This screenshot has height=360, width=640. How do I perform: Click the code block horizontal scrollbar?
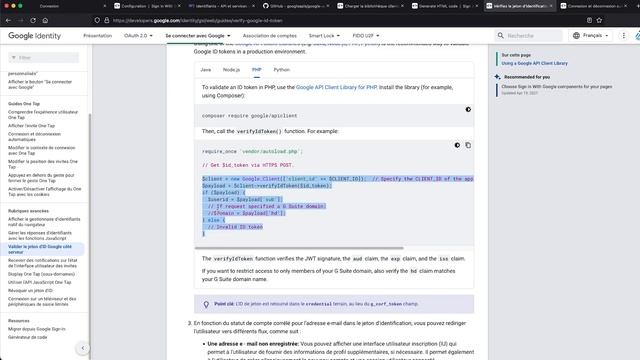click(299, 248)
